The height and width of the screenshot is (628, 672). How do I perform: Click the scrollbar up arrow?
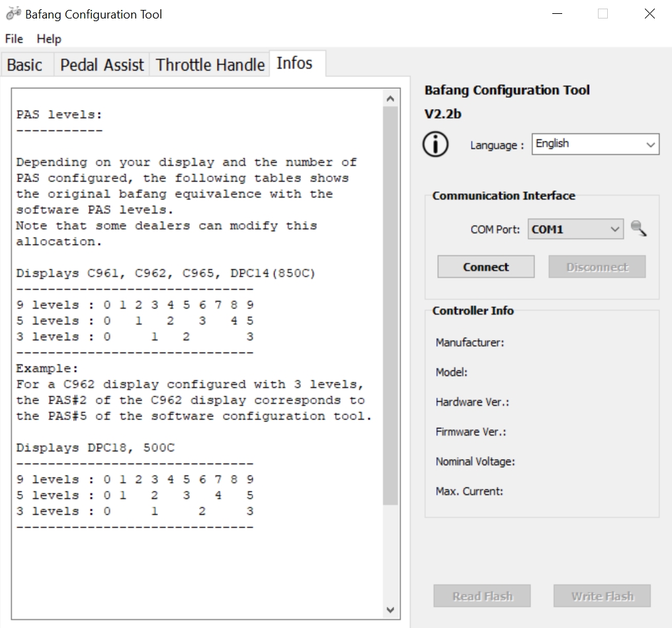pos(390,98)
